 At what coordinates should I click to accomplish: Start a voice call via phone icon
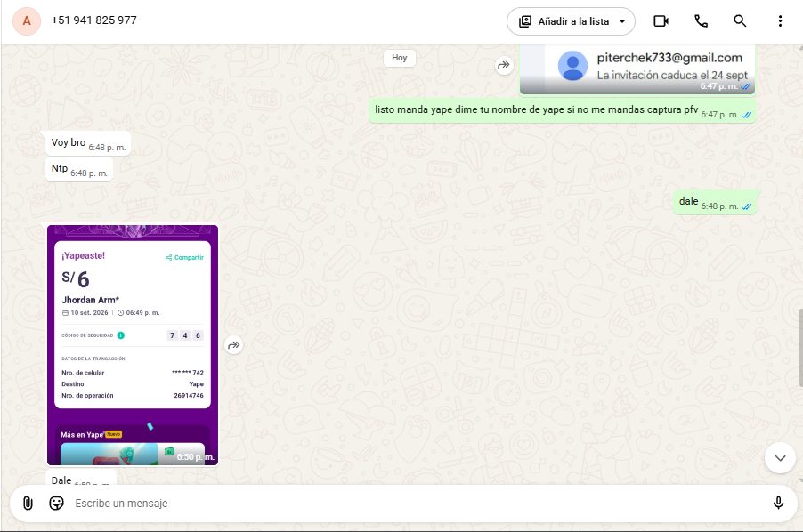[x=701, y=21]
